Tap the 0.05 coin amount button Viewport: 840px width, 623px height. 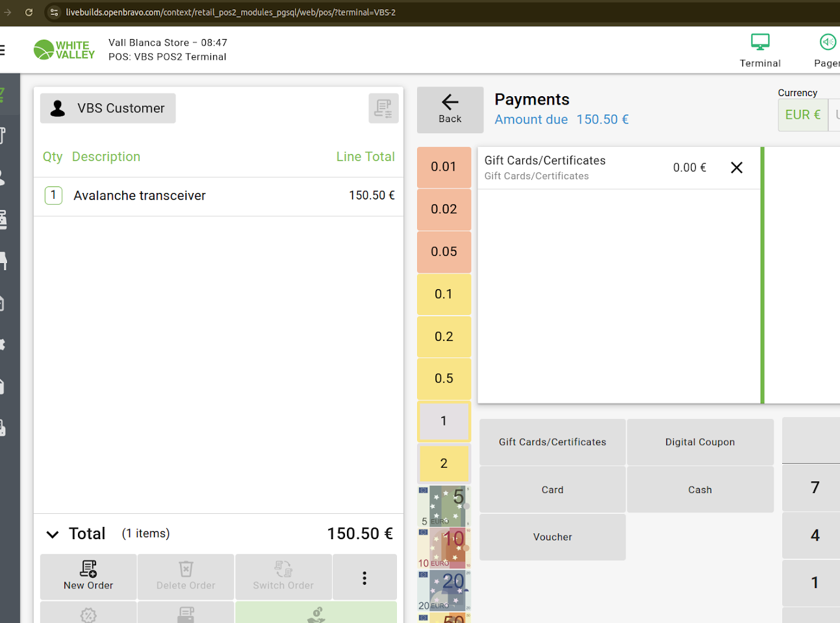tap(444, 251)
